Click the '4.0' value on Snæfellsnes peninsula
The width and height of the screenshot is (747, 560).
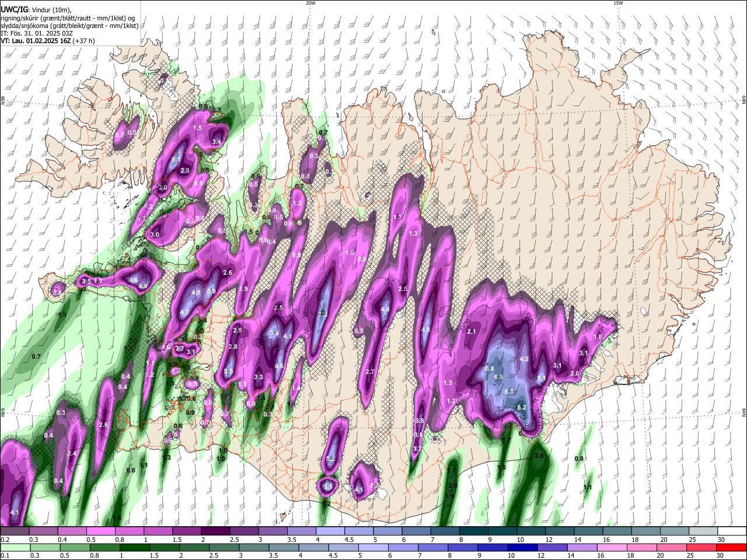[x=143, y=286]
